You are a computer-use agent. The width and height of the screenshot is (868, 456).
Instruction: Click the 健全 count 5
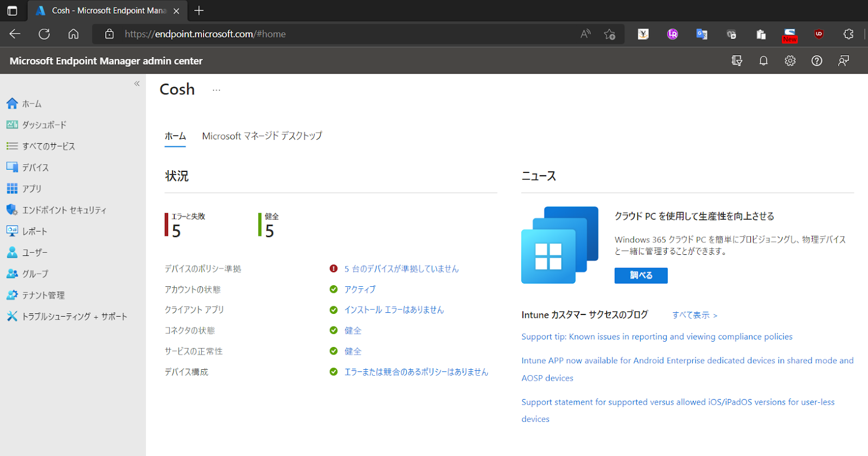pos(270,232)
